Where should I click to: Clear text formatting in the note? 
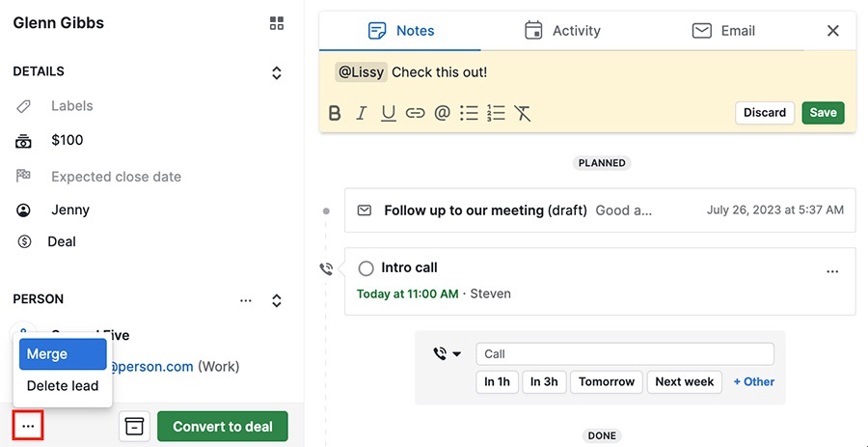[x=523, y=113]
